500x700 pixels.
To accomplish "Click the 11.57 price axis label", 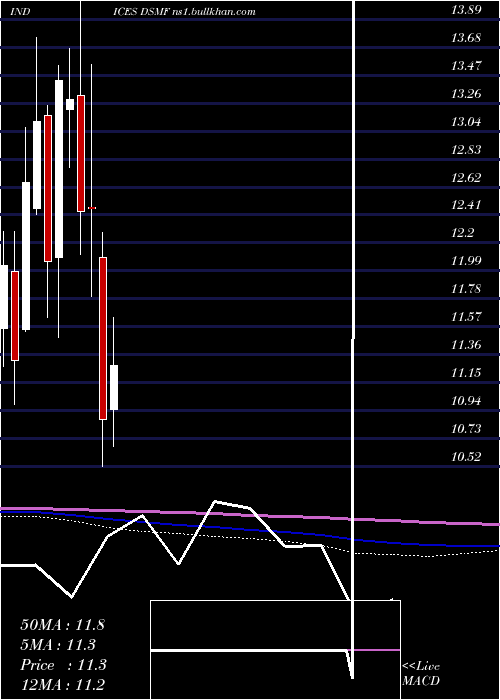I will (466, 317).
